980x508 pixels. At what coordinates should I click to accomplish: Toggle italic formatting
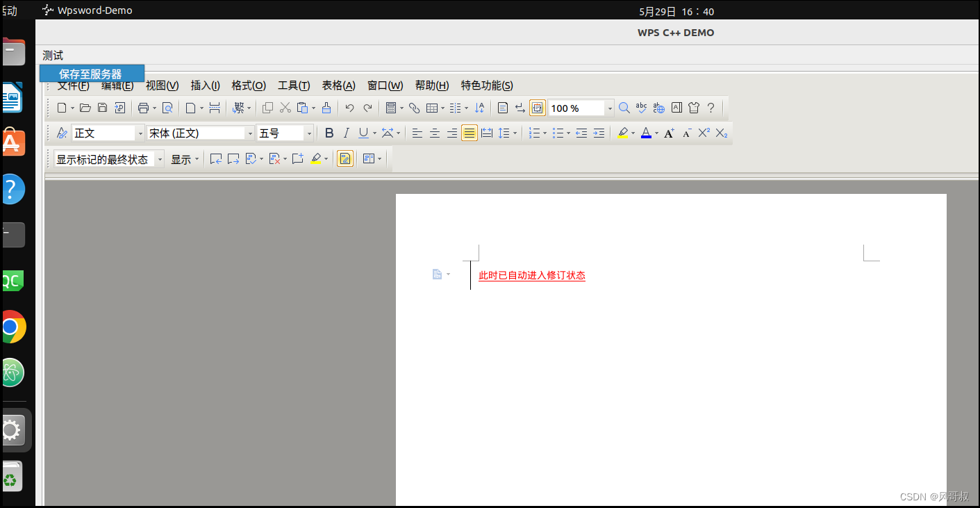pyautogui.click(x=347, y=133)
